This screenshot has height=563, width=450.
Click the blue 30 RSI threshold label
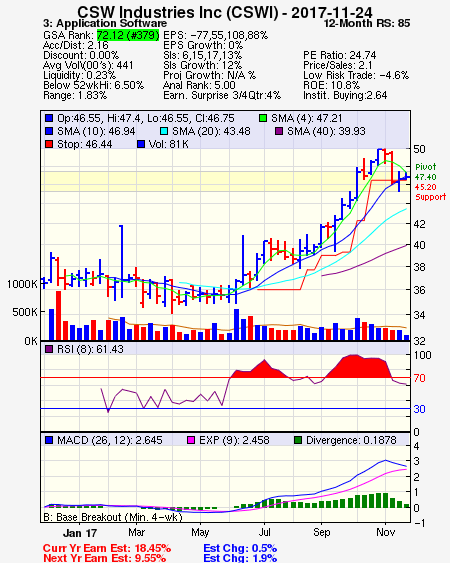[419, 409]
